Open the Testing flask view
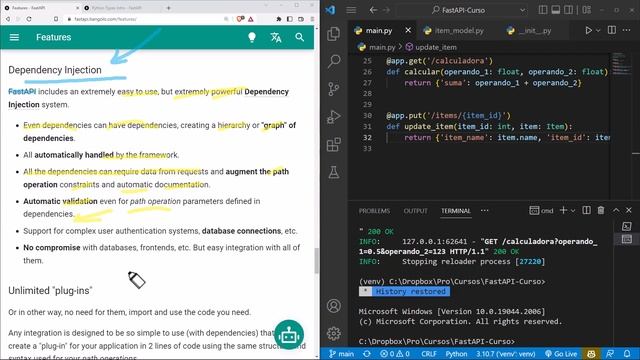 334,172
